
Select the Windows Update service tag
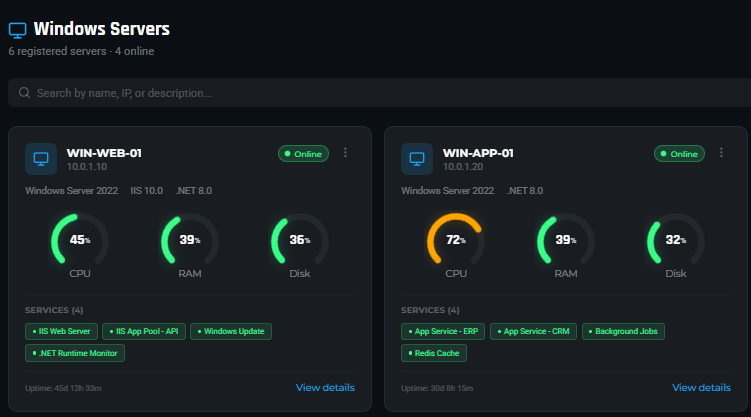pos(231,331)
